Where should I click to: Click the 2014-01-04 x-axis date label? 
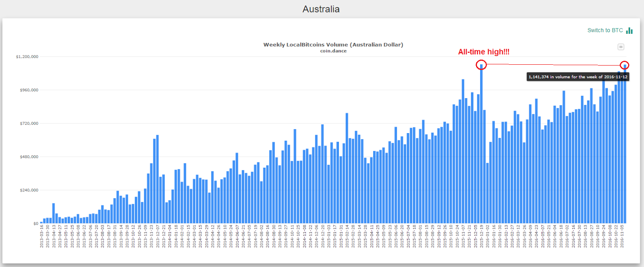pyautogui.click(x=170, y=236)
